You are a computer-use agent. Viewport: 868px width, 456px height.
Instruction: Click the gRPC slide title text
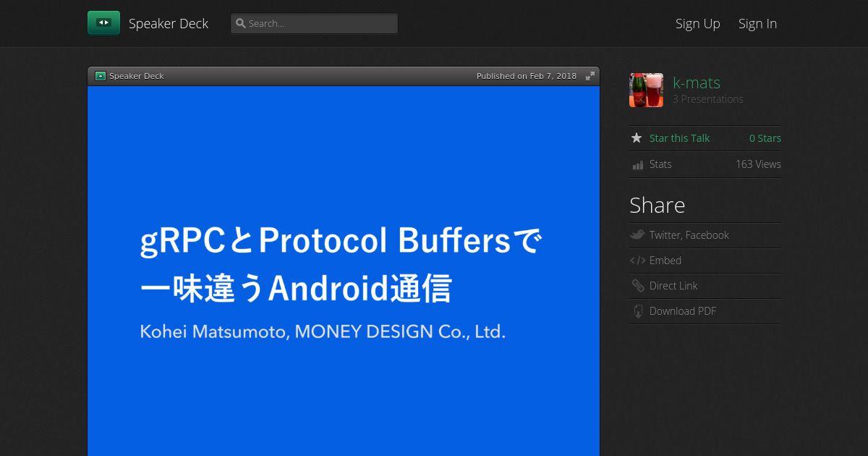tap(340, 265)
